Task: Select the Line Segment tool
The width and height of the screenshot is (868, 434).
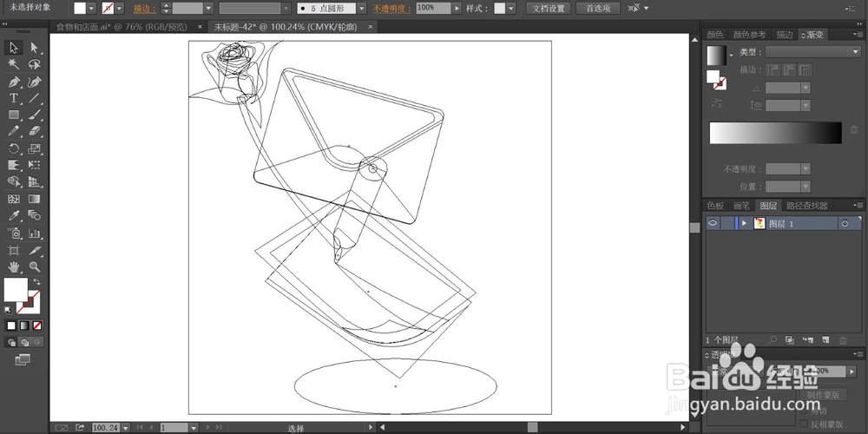Action: click(35, 99)
